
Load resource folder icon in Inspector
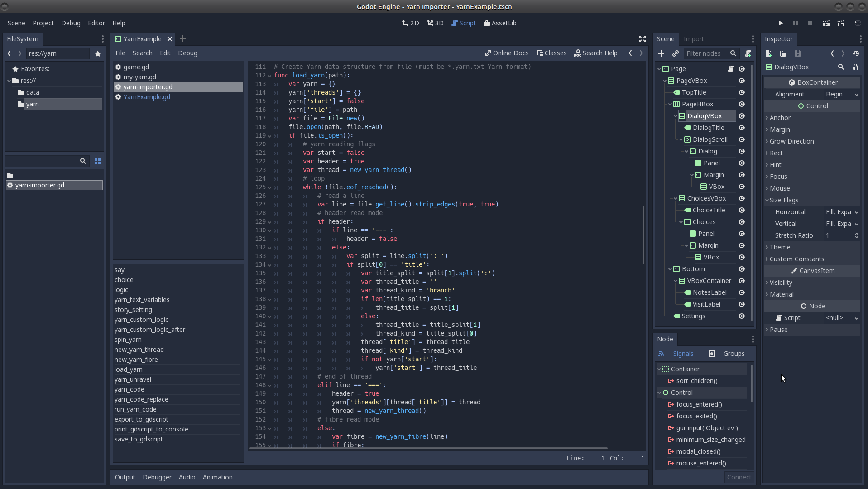[783, 53]
